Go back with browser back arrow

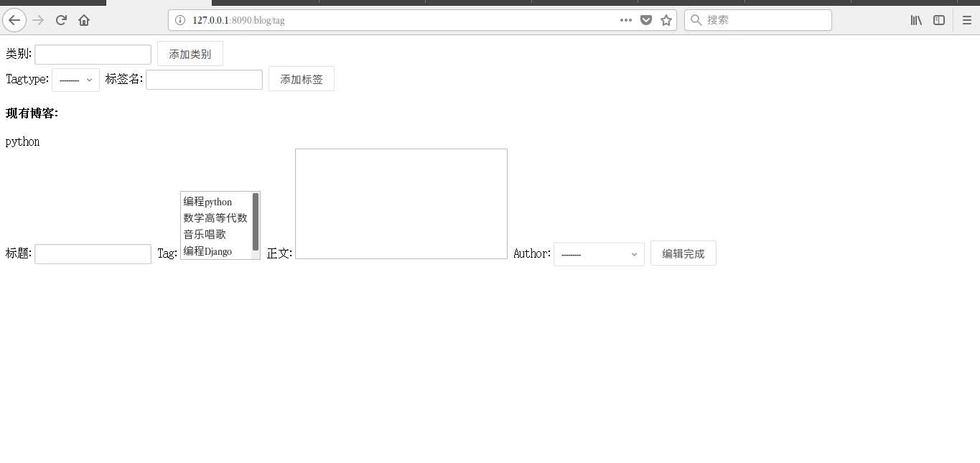(x=14, y=20)
